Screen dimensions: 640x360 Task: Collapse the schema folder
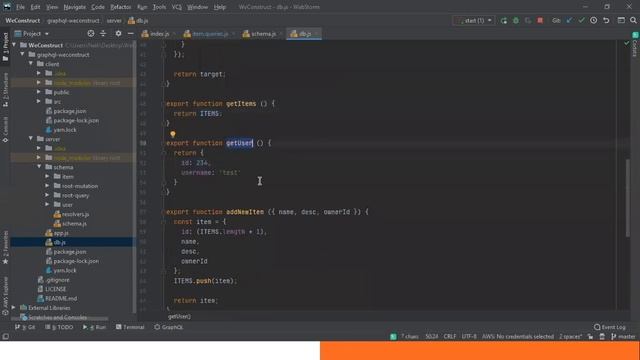39,167
